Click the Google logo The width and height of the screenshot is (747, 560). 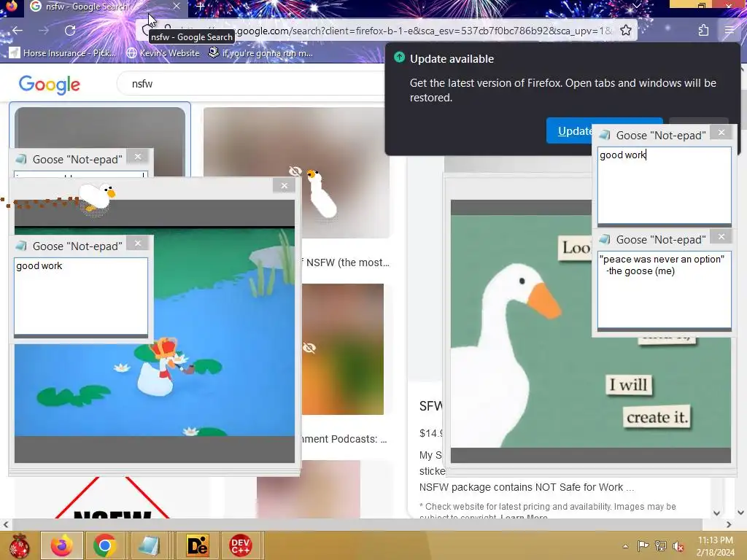[x=49, y=85]
